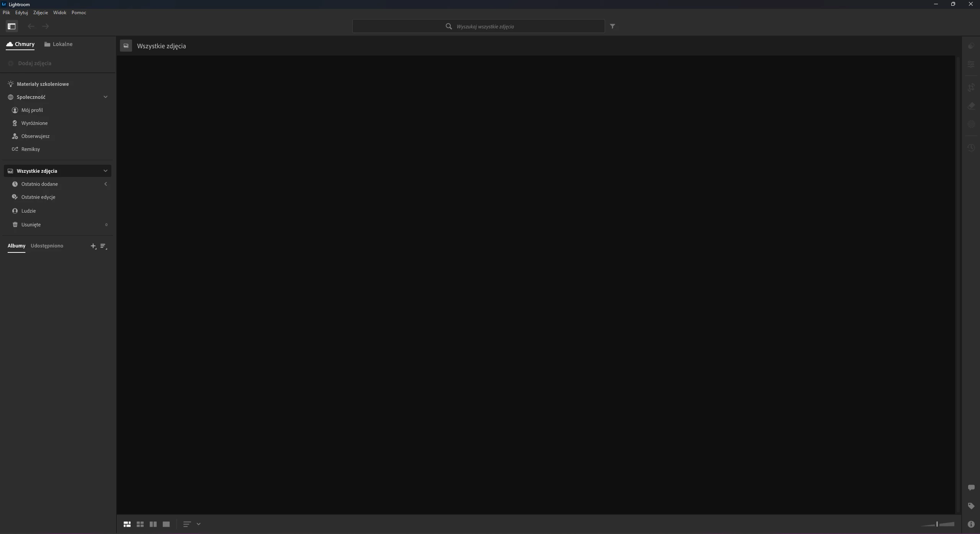Adjust the thumbnail size slider

click(937, 524)
